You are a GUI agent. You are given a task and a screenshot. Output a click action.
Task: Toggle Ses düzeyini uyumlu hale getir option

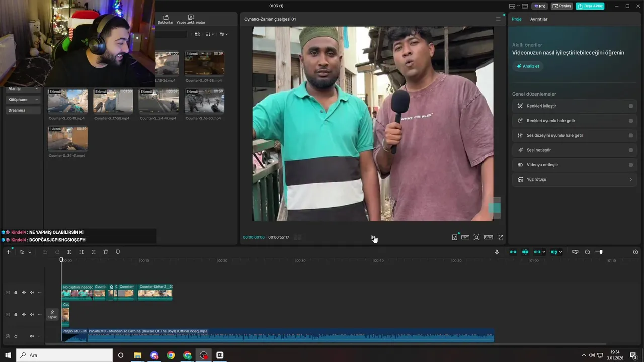[631, 135]
